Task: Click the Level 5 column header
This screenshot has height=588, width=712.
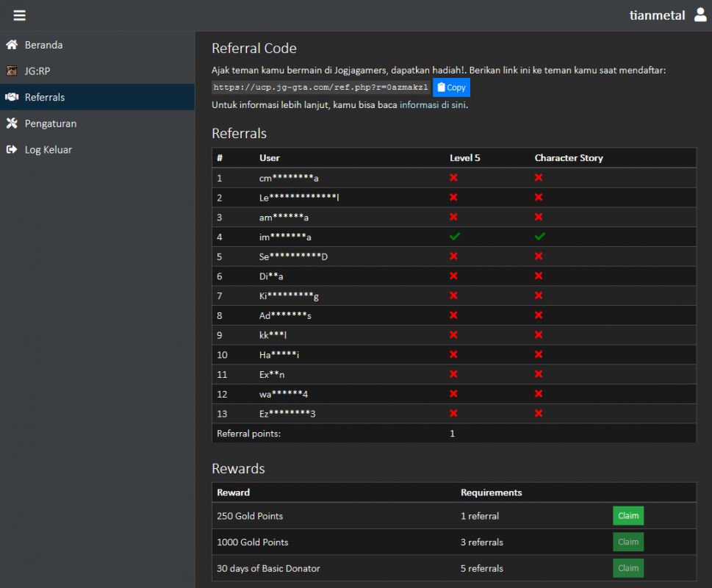Action: pyautogui.click(x=464, y=158)
